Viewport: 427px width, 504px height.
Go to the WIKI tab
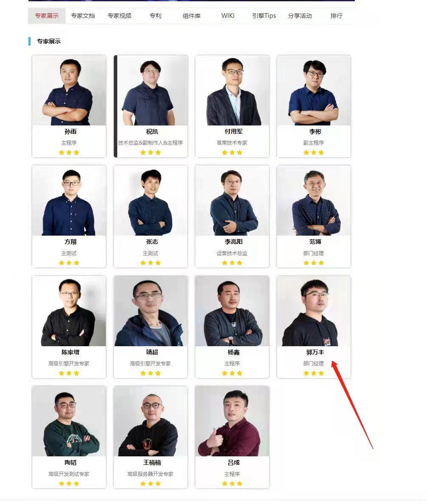(x=228, y=16)
